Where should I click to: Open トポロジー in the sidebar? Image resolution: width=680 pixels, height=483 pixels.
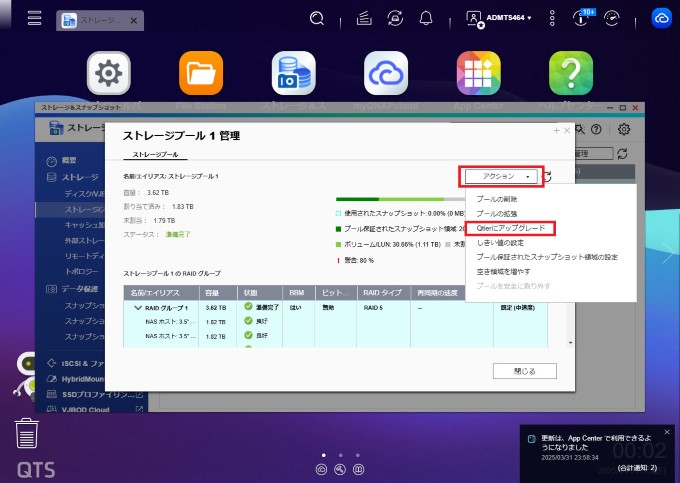pyautogui.click(x=82, y=271)
